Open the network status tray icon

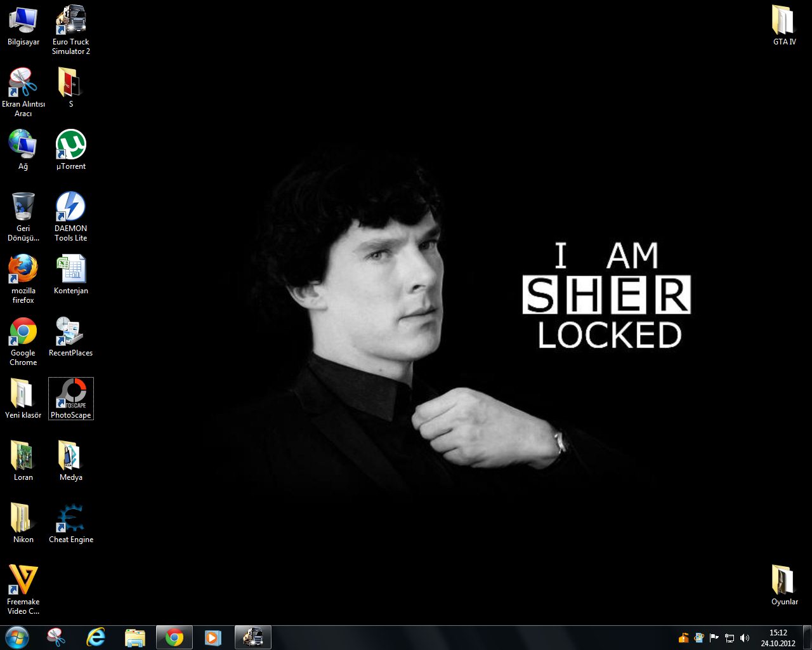pos(730,638)
